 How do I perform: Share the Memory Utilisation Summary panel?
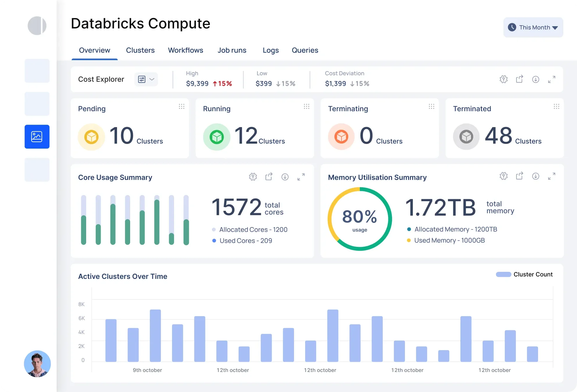pos(519,176)
